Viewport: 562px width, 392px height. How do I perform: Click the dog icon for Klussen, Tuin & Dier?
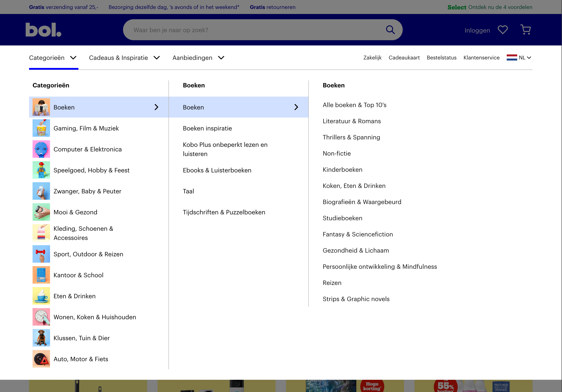[x=41, y=338]
